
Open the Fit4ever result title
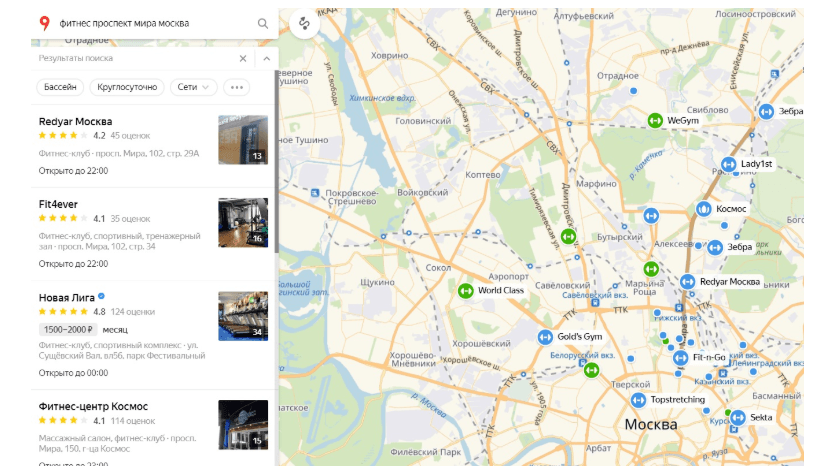pyautogui.click(x=58, y=204)
